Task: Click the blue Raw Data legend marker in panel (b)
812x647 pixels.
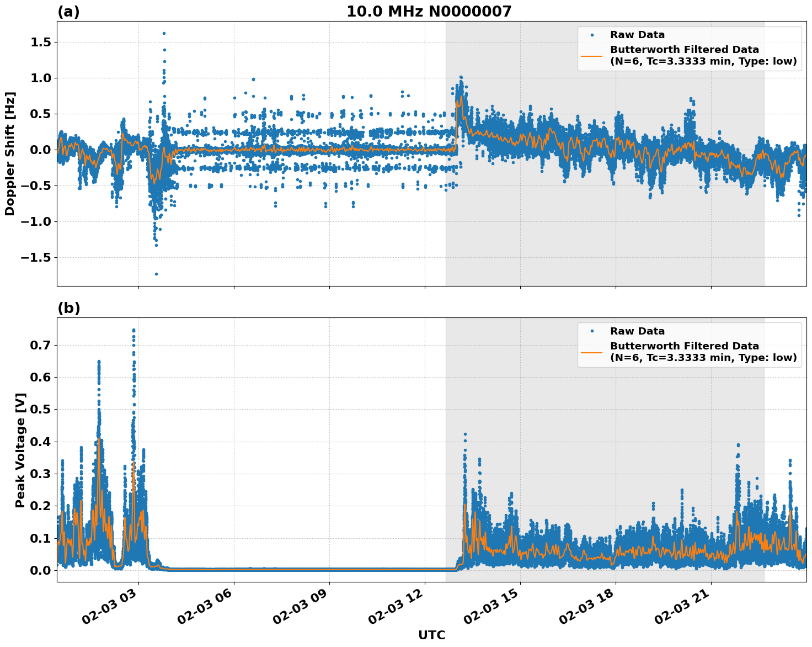Action: click(x=592, y=331)
